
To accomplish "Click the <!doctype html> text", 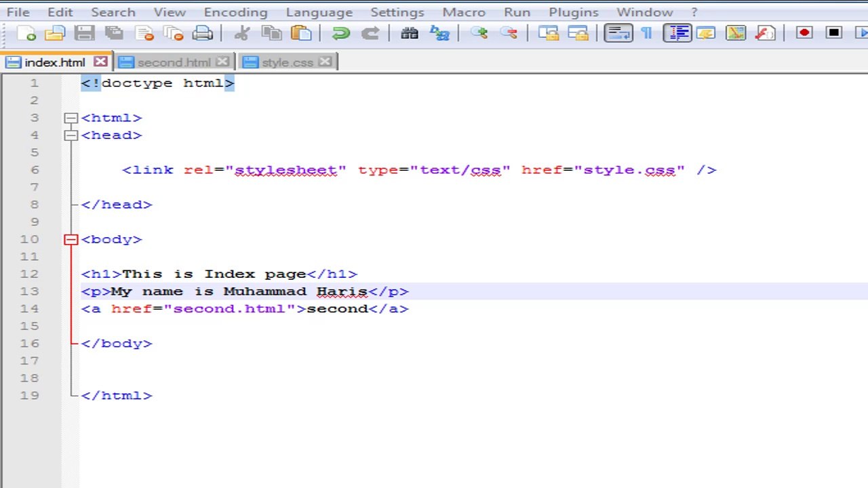I will coord(157,83).
